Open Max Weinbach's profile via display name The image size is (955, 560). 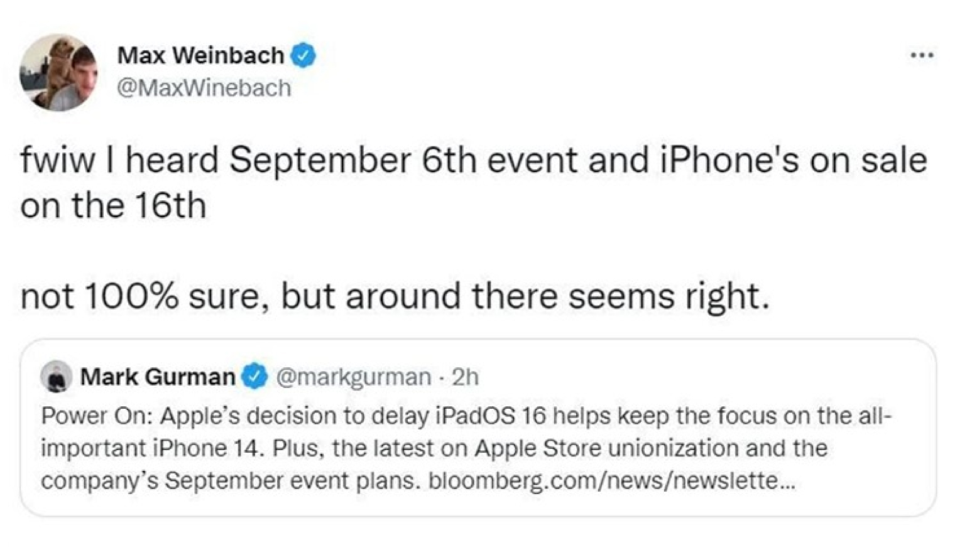[200, 56]
